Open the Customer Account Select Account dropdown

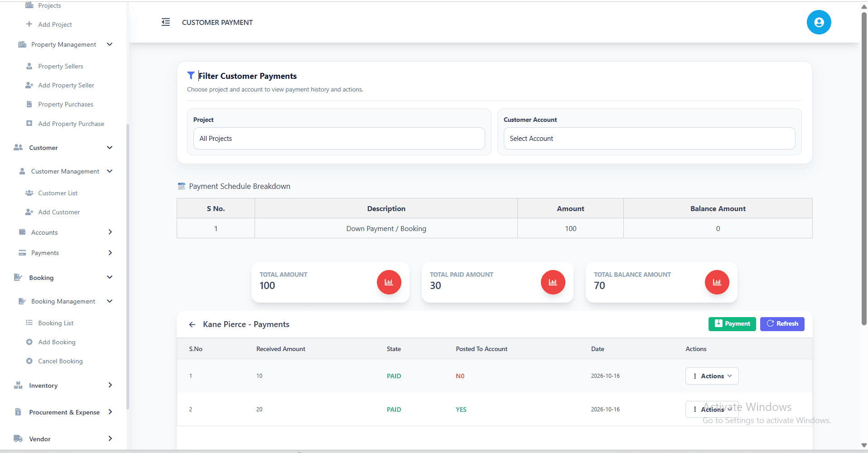coord(649,139)
